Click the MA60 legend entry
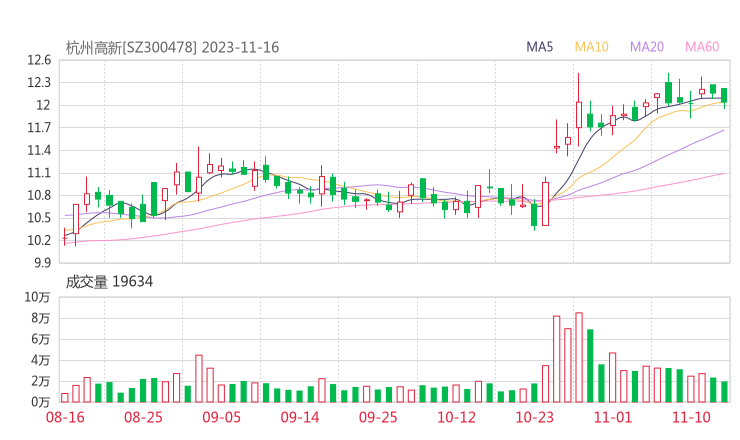This screenshot has width=740, height=440. [x=702, y=47]
